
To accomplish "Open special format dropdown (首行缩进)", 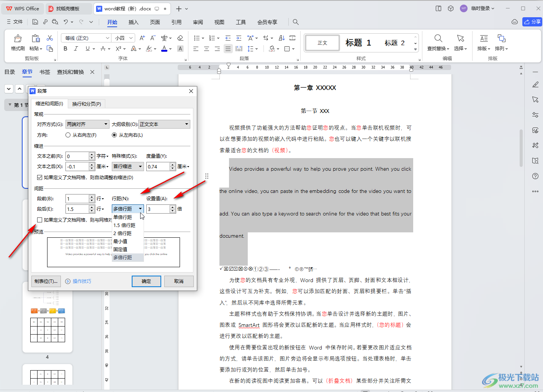I will tap(128, 167).
